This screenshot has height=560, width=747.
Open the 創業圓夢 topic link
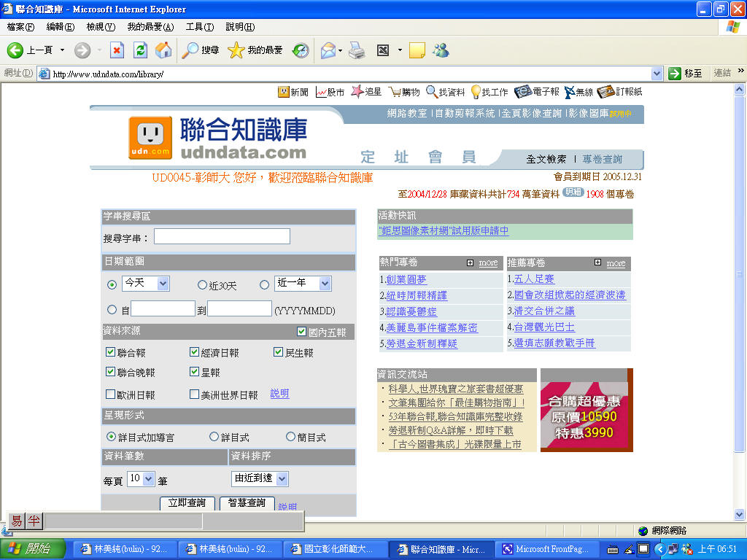pos(406,279)
